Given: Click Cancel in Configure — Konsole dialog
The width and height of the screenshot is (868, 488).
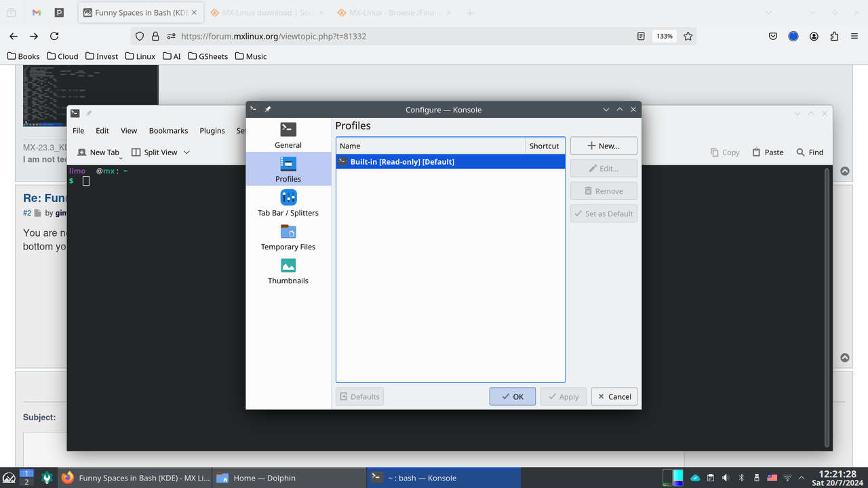Looking at the screenshot, I should (x=614, y=396).
